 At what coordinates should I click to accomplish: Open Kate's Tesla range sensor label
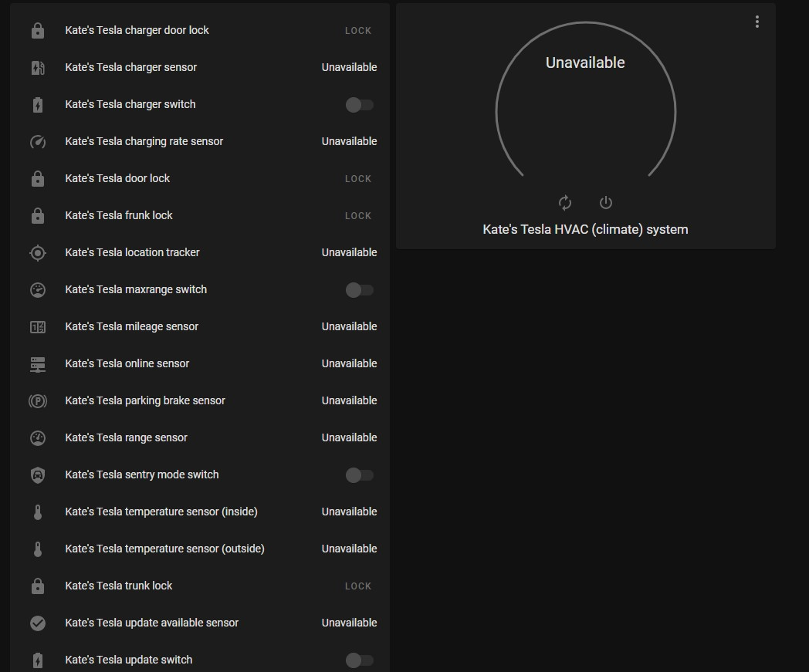click(126, 438)
